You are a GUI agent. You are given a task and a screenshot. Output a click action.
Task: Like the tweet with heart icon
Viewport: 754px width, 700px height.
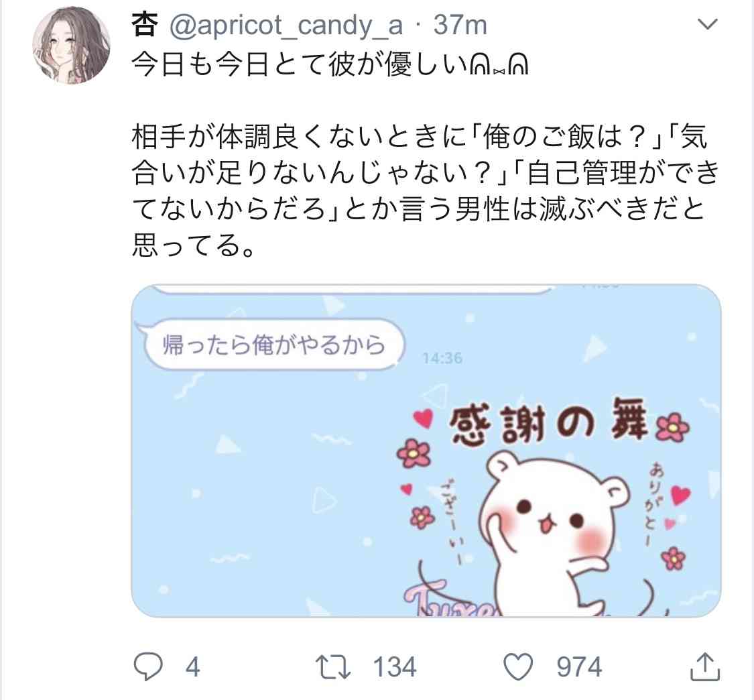[x=518, y=666]
